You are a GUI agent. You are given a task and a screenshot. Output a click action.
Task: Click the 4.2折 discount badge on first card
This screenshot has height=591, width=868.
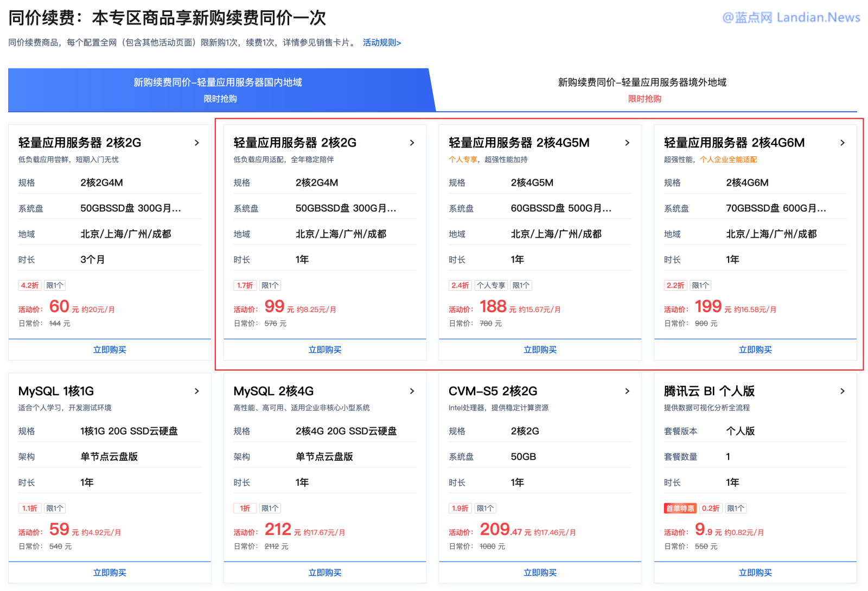(30, 285)
